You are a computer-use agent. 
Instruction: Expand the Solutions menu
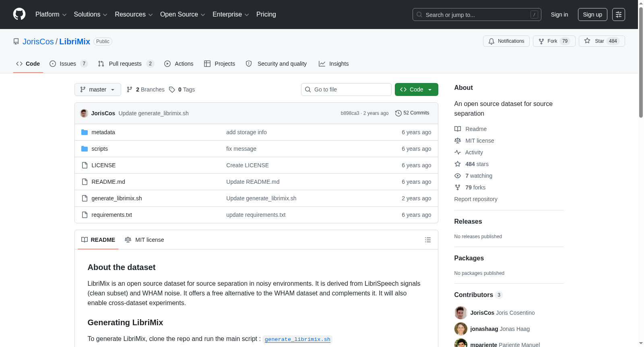(91, 15)
